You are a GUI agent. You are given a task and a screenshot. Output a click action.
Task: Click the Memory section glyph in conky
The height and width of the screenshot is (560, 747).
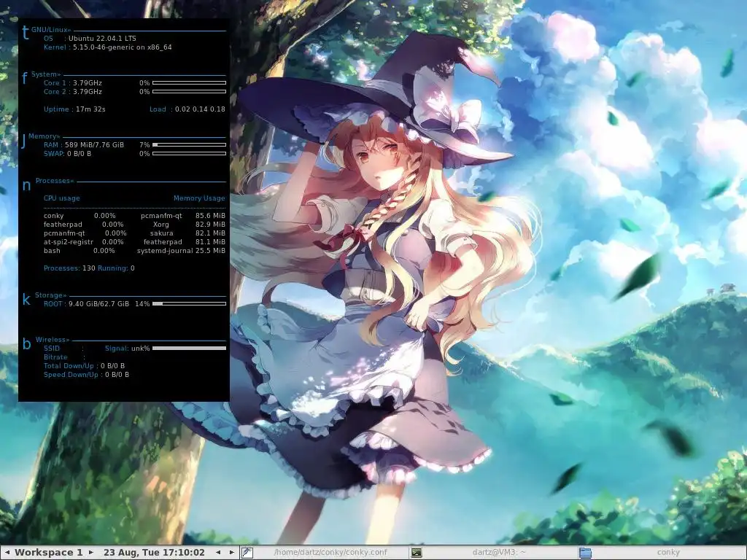tap(24, 141)
